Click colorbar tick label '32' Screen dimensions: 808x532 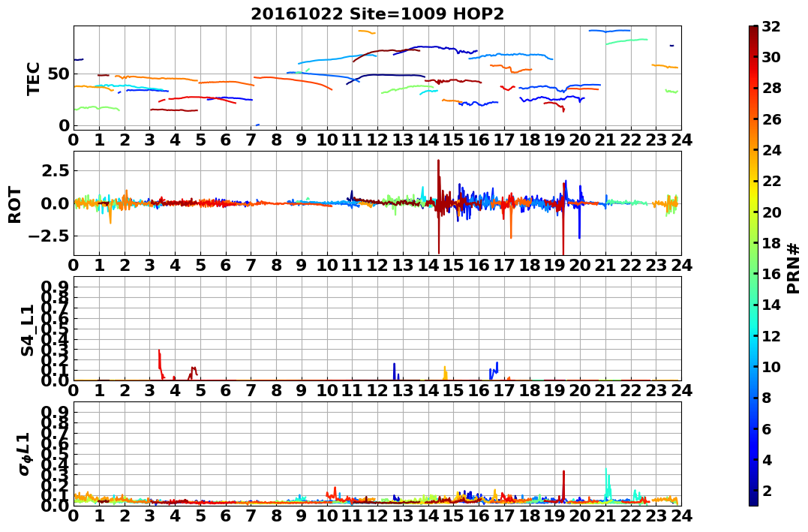click(x=771, y=26)
